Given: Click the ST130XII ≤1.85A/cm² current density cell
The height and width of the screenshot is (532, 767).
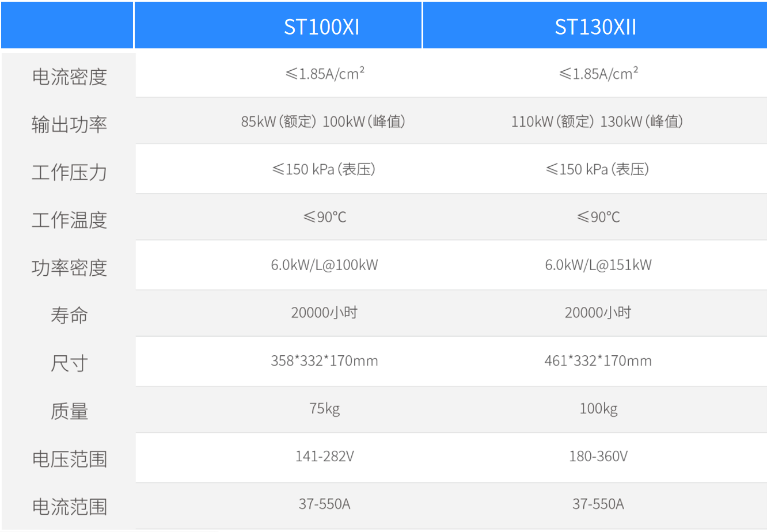Looking at the screenshot, I should (598, 74).
